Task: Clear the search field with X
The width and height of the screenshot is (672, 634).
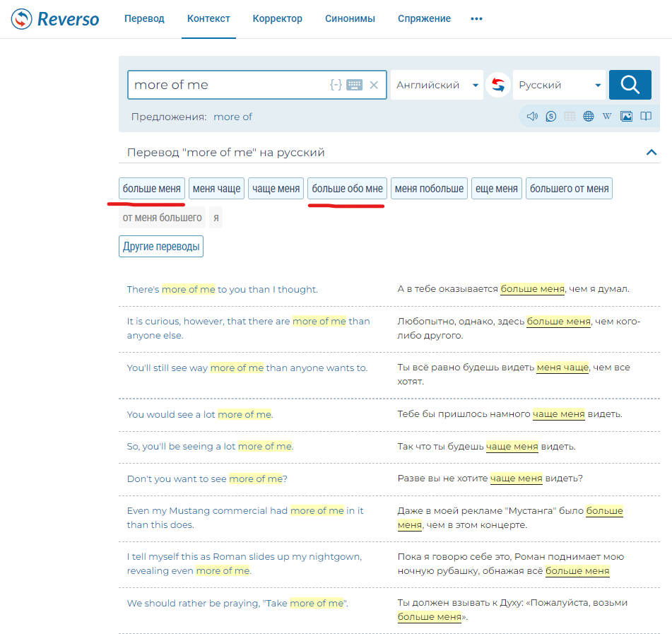Action: [374, 85]
